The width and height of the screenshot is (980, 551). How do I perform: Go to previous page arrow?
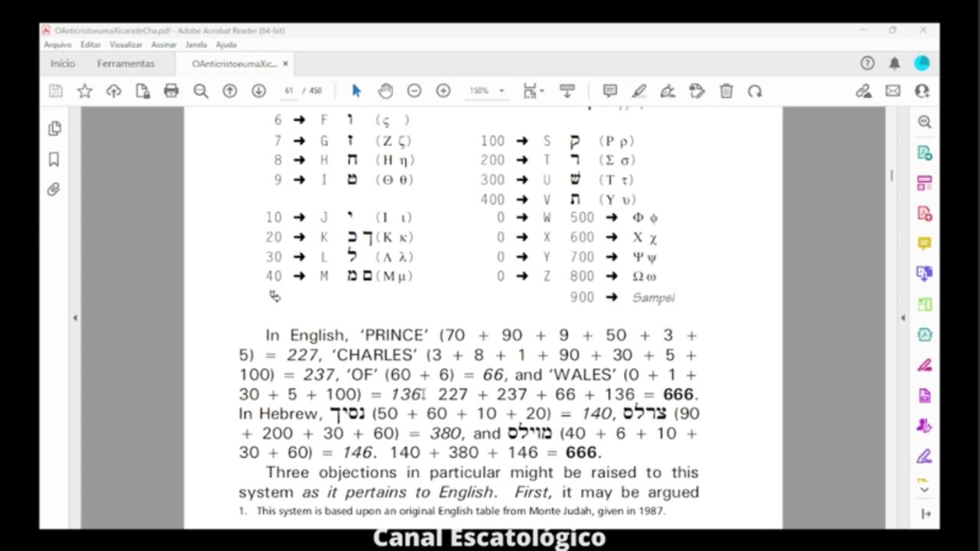coord(230,91)
